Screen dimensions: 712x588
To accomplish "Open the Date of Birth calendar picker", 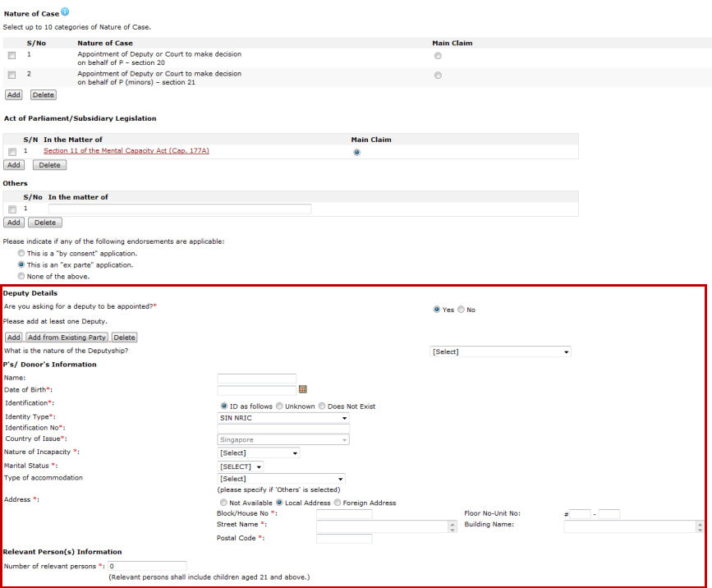I will (302, 389).
